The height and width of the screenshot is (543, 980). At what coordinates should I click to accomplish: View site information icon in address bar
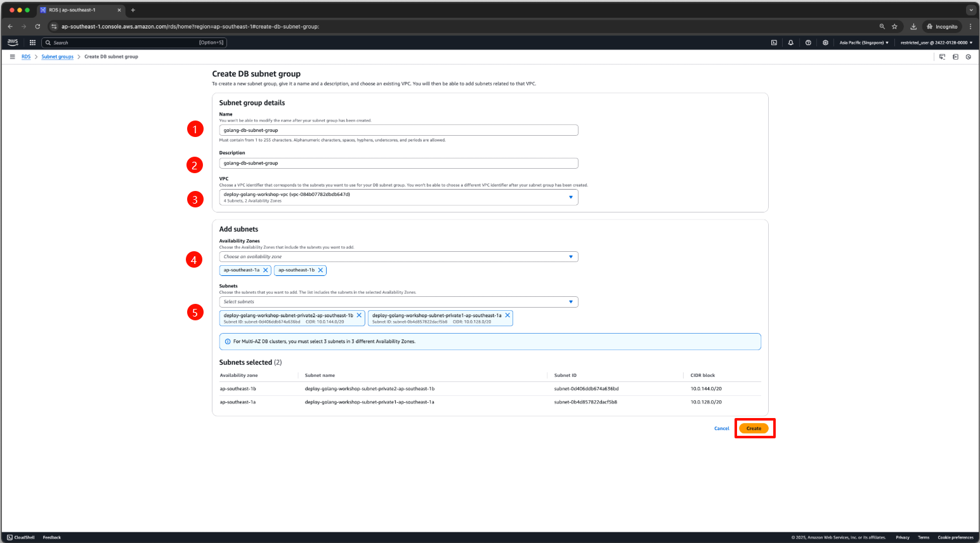[54, 27]
